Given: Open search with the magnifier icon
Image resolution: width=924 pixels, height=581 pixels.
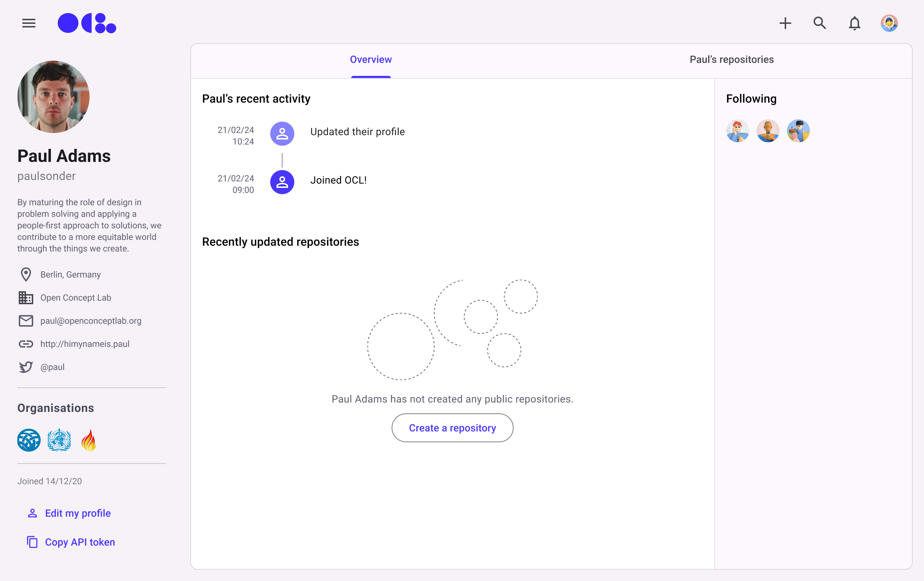Looking at the screenshot, I should pos(819,23).
